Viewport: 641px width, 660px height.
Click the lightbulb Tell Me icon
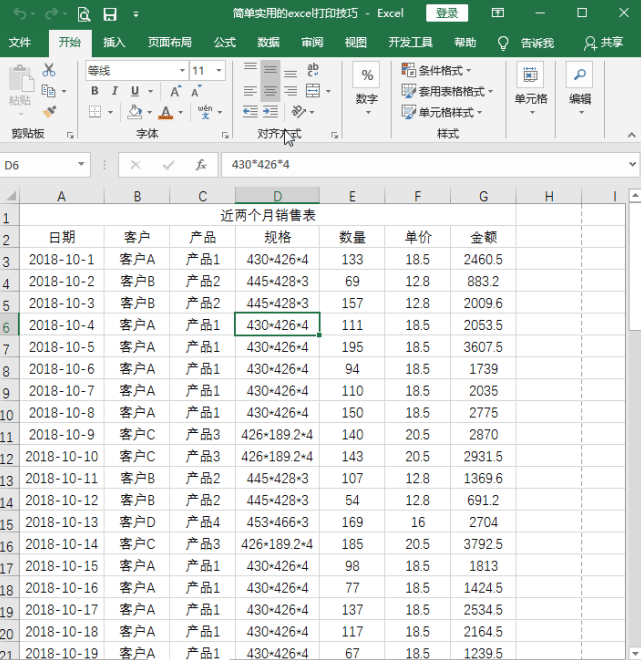[x=503, y=43]
